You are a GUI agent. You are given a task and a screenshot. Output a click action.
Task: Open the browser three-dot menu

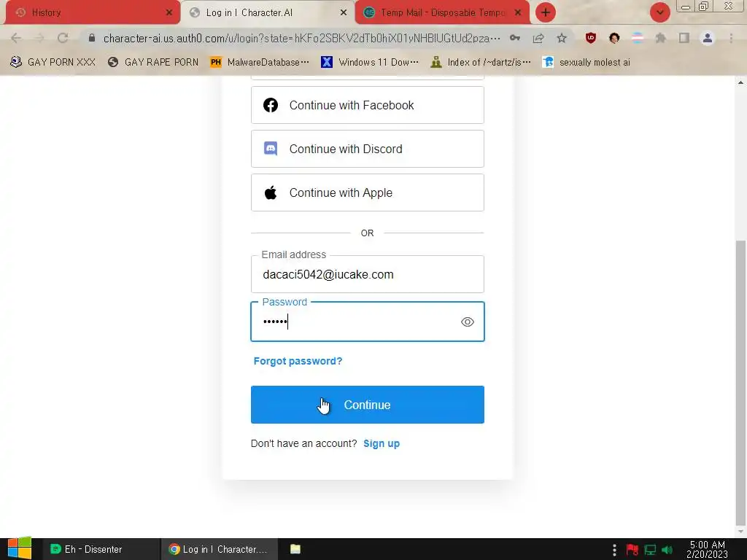pyautogui.click(x=731, y=38)
